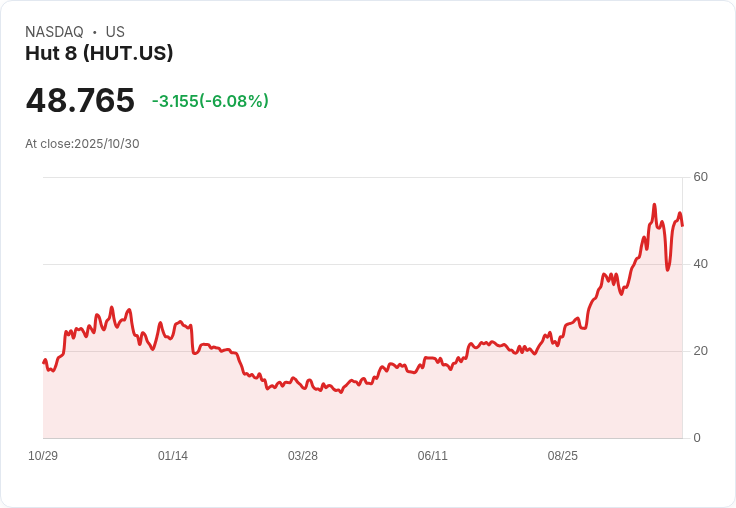Select the 03/28 date on the x-axis

pyautogui.click(x=303, y=456)
